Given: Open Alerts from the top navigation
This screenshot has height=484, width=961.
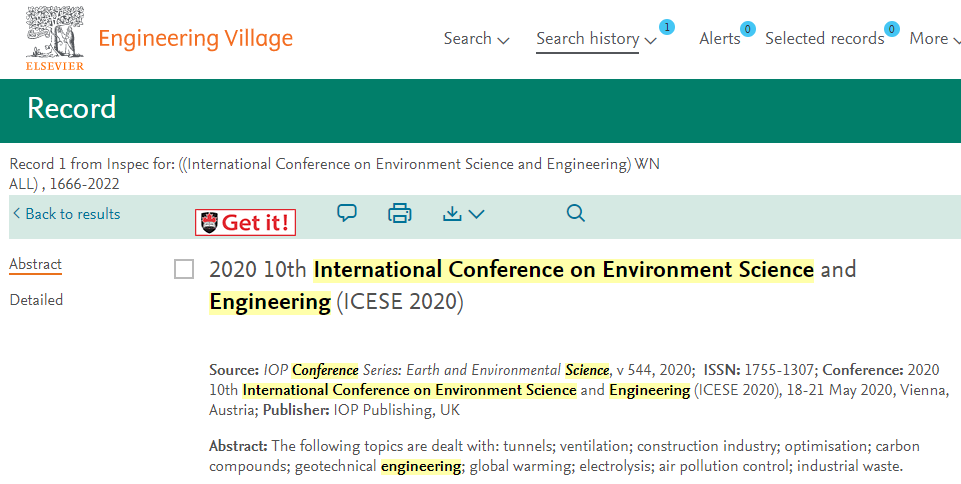Looking at the screenshot, I should pos(720,39).
